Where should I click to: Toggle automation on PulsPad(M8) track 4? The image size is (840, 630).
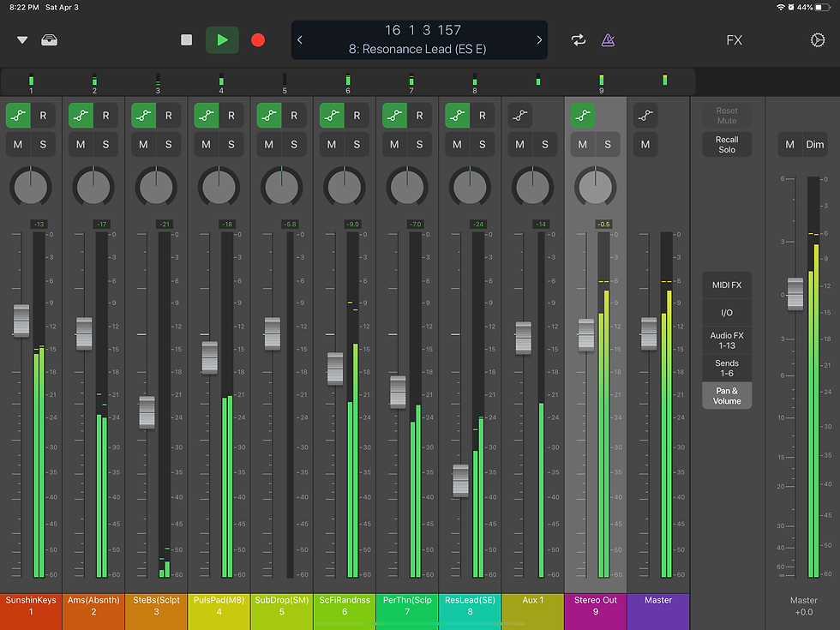(x=207, y=115)
